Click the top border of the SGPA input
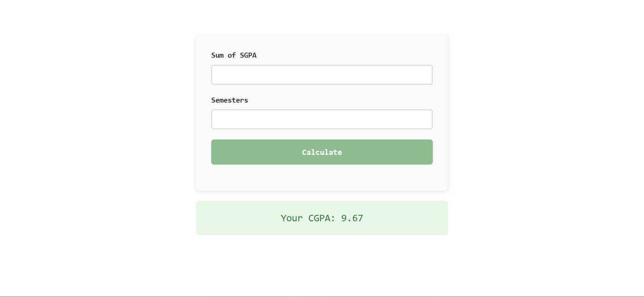 (321, 66)
